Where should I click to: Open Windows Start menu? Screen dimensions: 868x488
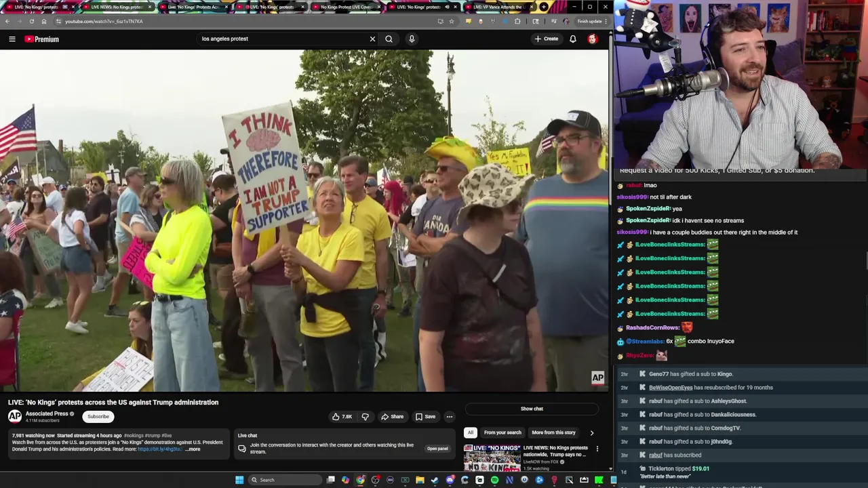coord(239,480)
